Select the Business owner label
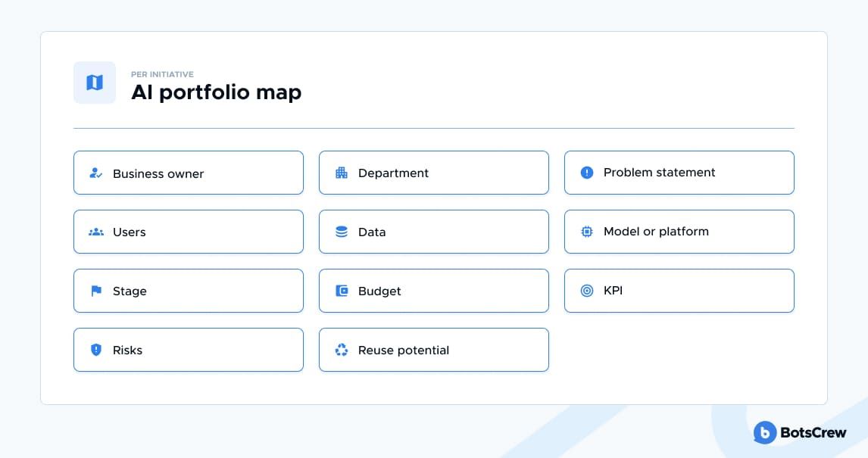The image size is (868, 458). (158, 173)
